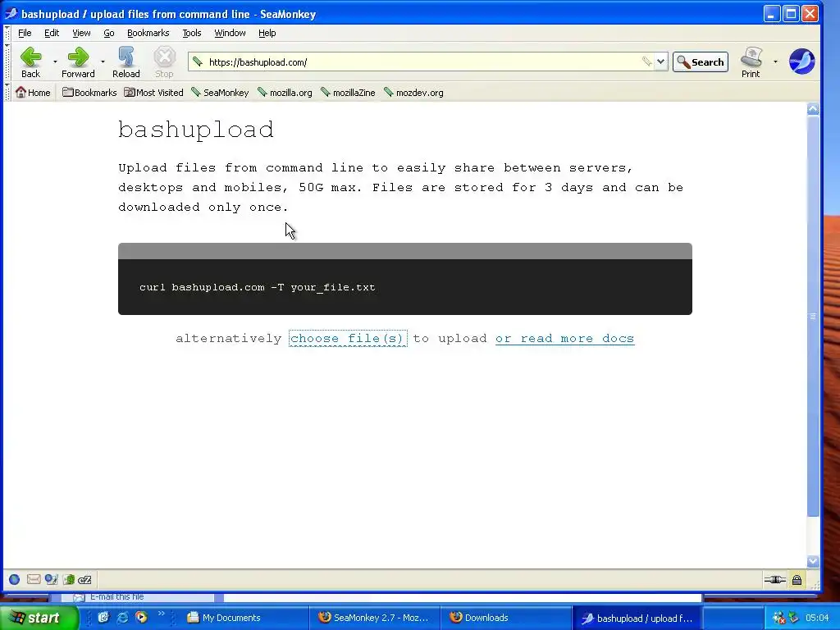Screen dimensions: 840x630
Task: Open the SeaMonkey bookmark
Action: (220, 92)
